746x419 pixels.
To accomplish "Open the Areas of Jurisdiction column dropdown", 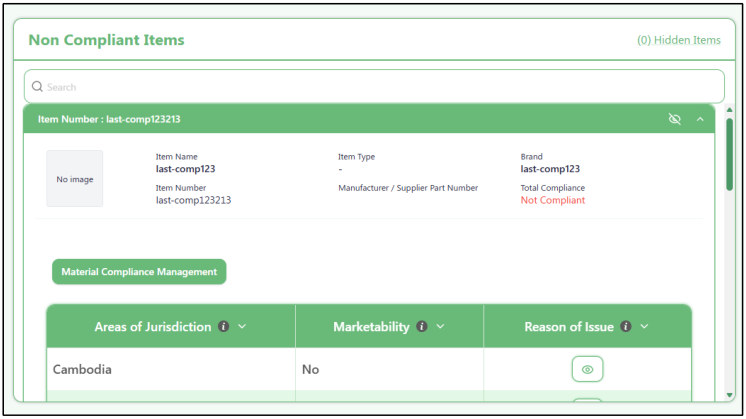I will point(242,326).
